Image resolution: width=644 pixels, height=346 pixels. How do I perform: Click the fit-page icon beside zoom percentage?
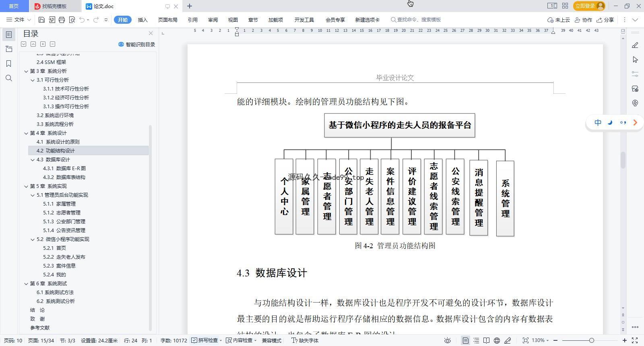(526, 340)
